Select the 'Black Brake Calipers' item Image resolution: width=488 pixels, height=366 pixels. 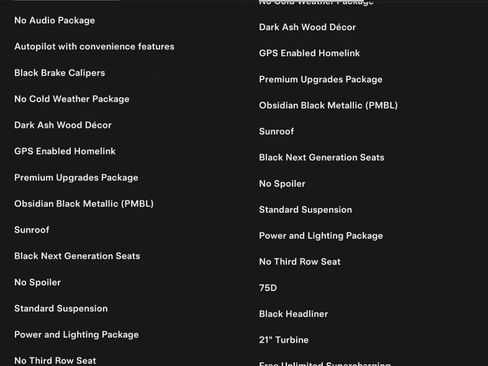coord(60,73)
